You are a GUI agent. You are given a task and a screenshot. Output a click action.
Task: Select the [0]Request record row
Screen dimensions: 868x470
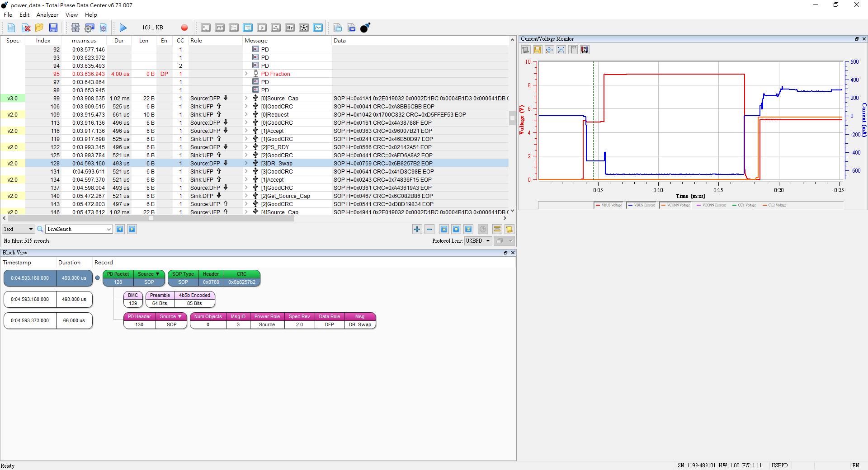(277, 115)
